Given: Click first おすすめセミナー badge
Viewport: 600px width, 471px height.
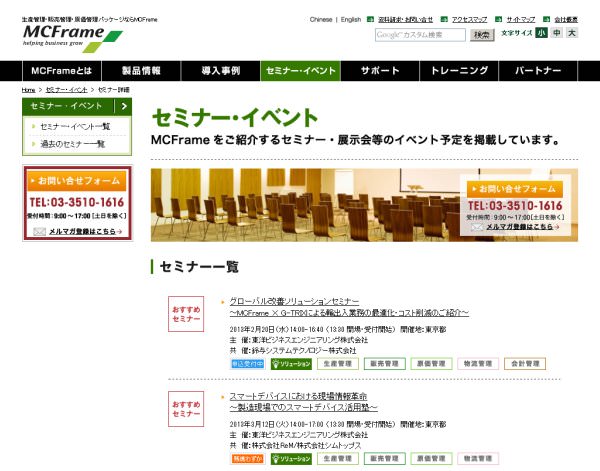Looking at the screenshot, I should tap(186, 314).
